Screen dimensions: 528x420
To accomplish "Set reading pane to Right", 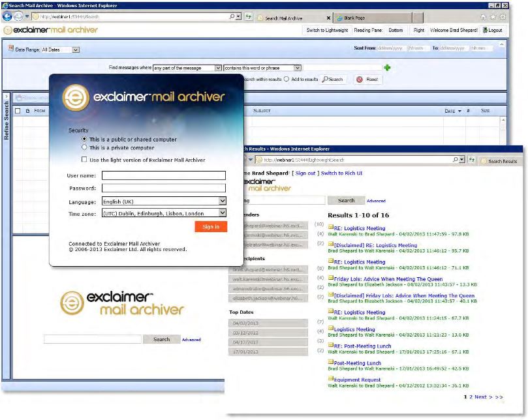I will click(419, 30).
